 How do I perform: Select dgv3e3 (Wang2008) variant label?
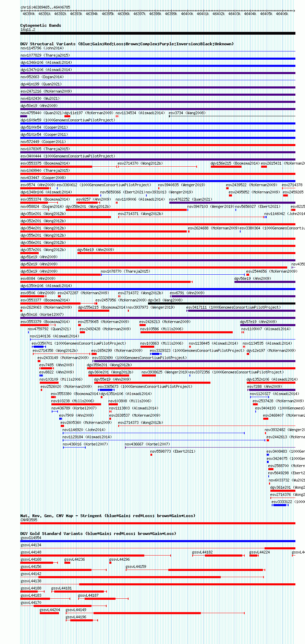(165, 300)
